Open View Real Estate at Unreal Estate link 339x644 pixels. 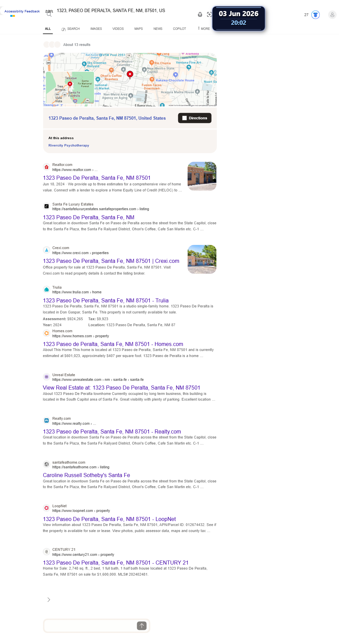pyautogui.click(x=122, y=388)
